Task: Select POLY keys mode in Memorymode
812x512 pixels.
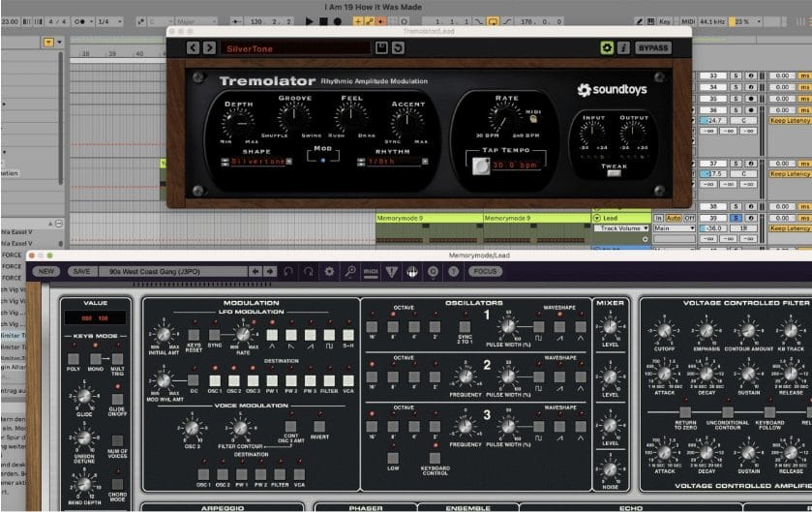Action: (x=73, y=359)
